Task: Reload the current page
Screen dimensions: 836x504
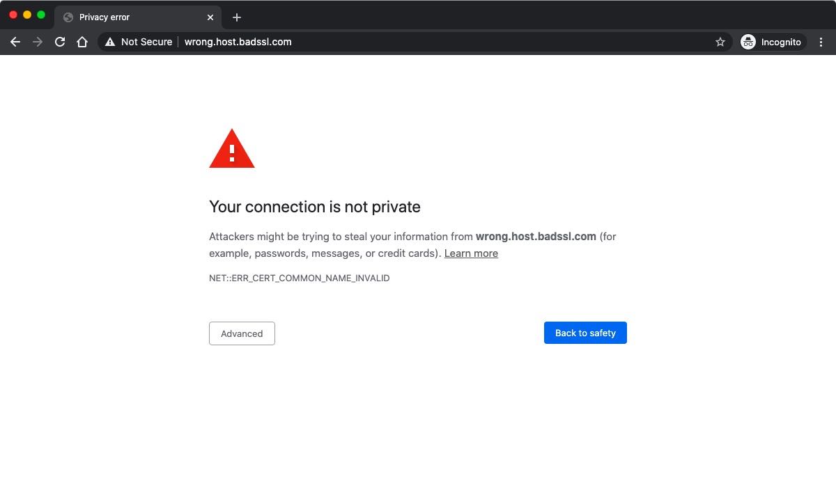Action: (x=60, y=42)
